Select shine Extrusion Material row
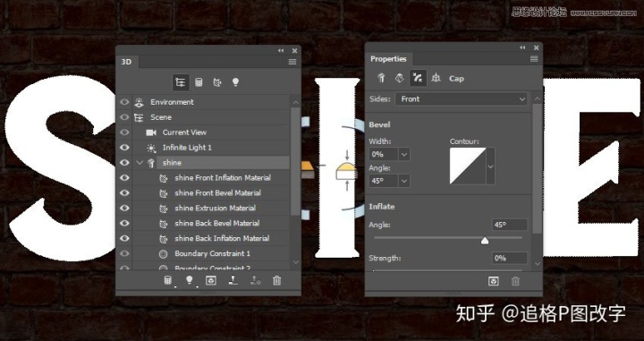Viewport: 644px width, 341px height. pos(211,208)
